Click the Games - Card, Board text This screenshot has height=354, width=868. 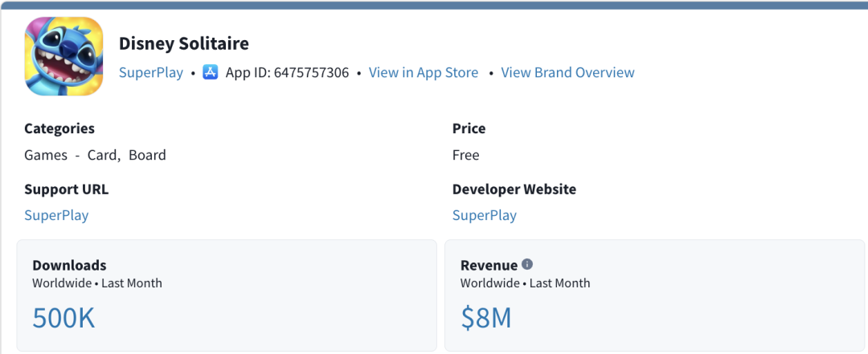pyautogui.click(x=95, y=155)
